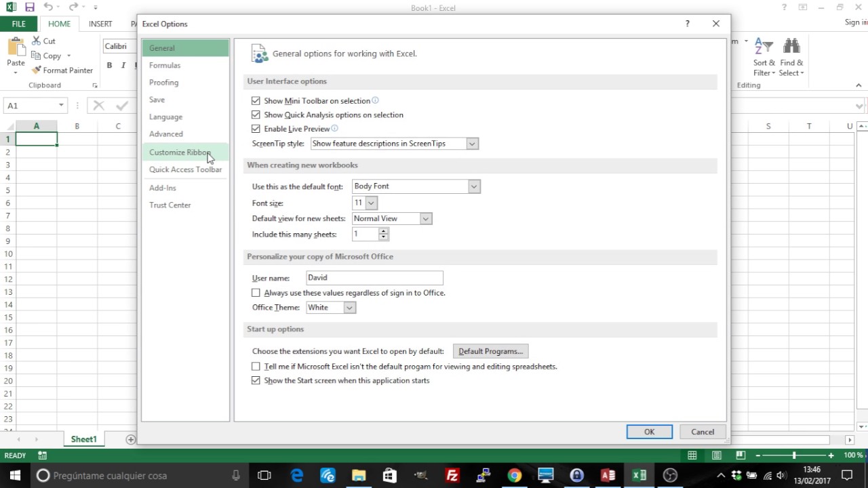Switch to Page Break Preview in status bar

pyautogui.click(x=741, y=455)
